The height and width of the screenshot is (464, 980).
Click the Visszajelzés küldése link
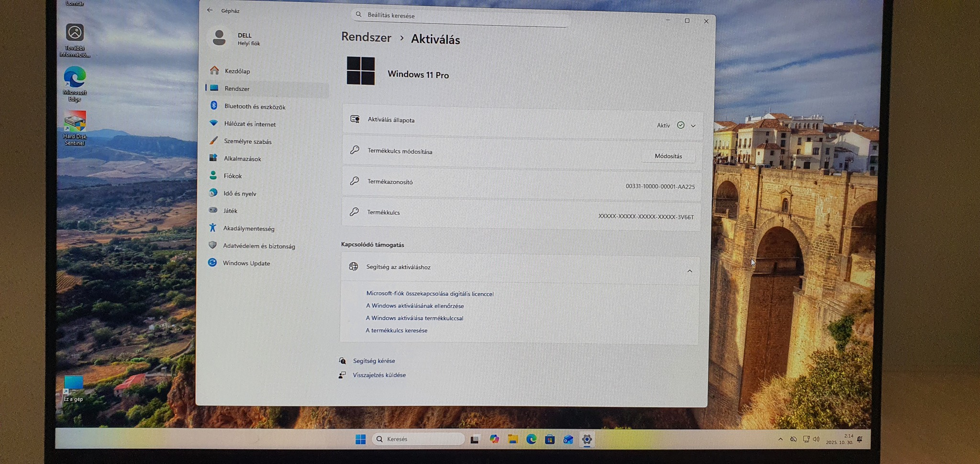coord(379,375)
